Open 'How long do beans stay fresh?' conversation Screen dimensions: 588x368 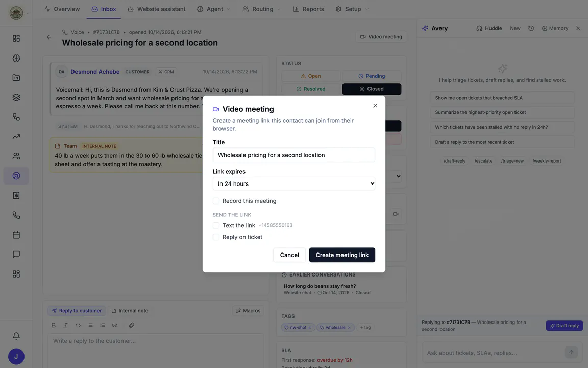pos(320,286)
